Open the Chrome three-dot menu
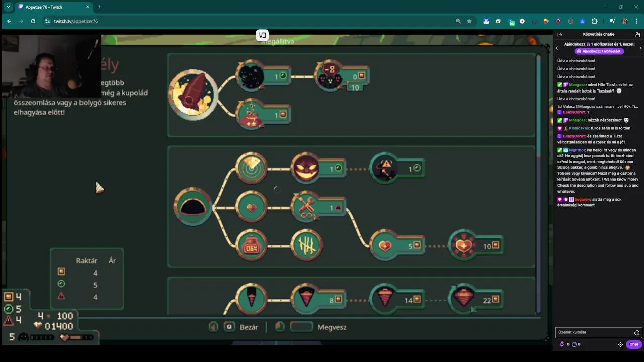This screenshot has width=644, height=362. coord(637,21)
